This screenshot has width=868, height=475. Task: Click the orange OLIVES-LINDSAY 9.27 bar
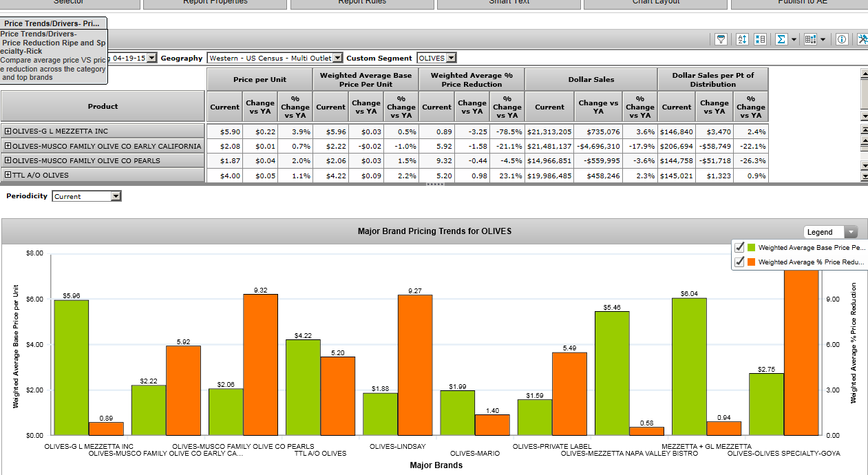(x=415, y=365)
